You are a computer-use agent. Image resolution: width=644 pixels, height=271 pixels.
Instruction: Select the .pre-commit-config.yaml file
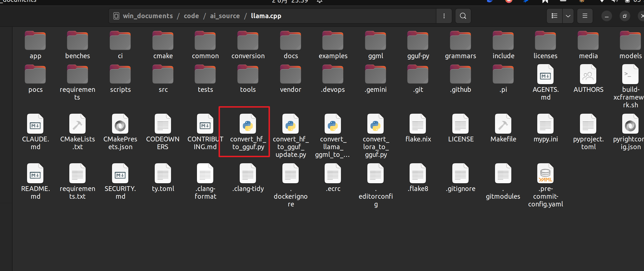(x=545, y=186)
